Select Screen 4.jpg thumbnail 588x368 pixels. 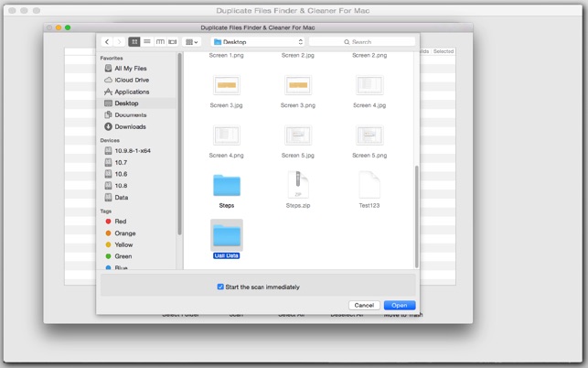coord(369,85)
